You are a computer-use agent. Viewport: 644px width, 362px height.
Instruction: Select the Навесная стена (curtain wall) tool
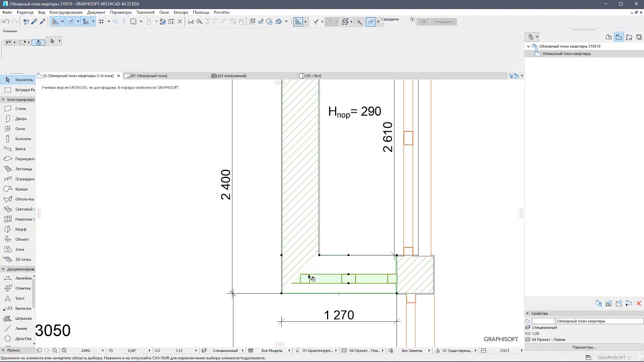click(18, 219)
